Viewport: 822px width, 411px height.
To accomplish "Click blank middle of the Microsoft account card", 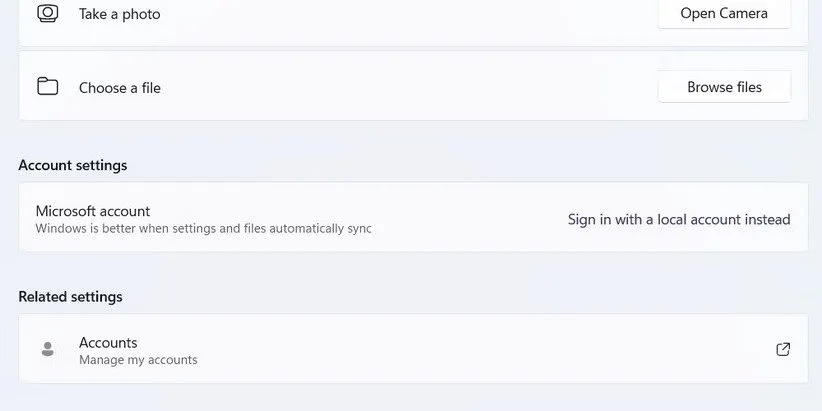I will click(460, 218).
